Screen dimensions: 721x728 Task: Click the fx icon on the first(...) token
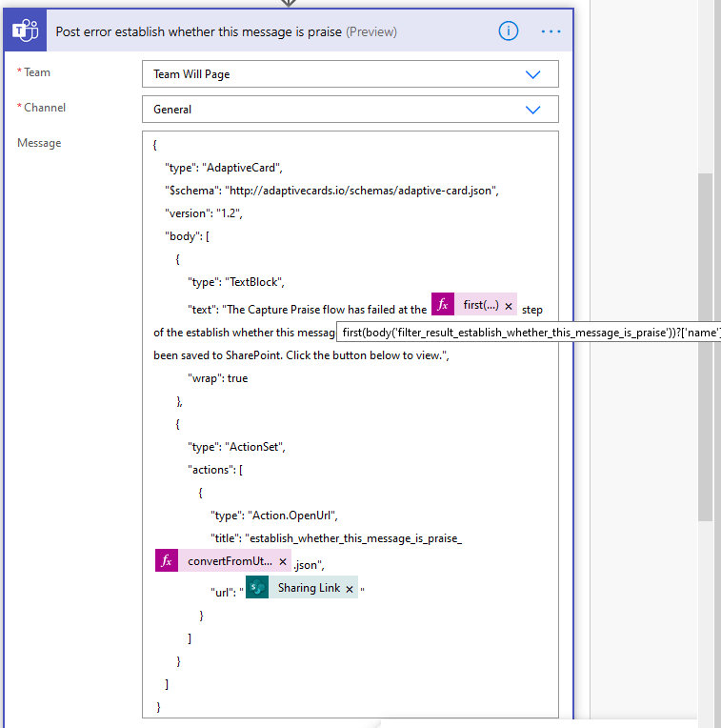tap(443, 305)
